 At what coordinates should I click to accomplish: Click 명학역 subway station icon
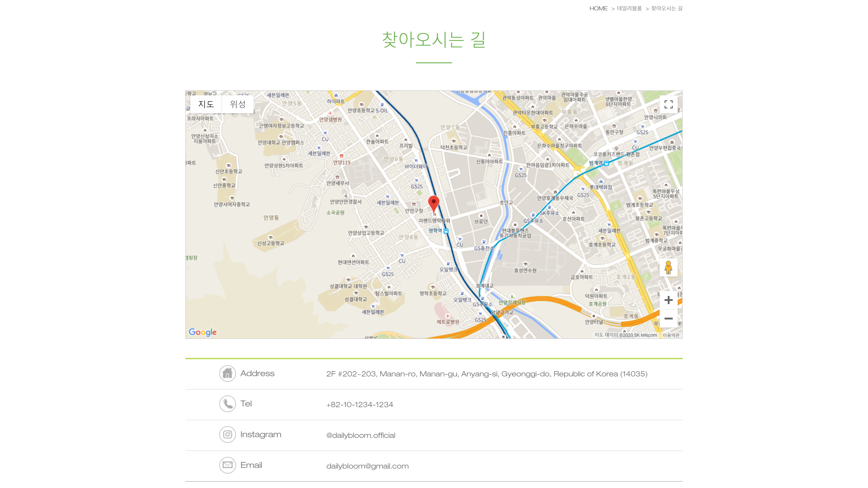[x=446, y=231]
